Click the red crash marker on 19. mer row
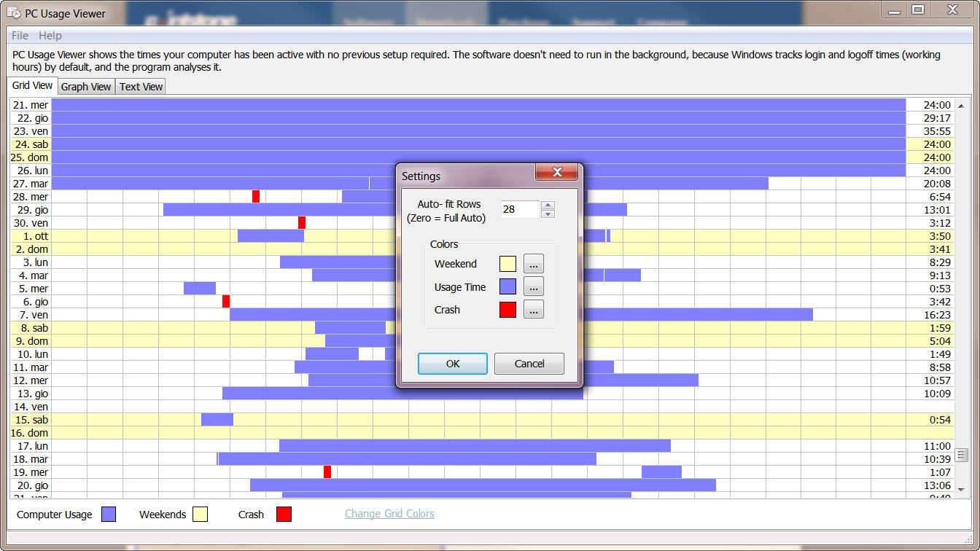The height and width of the screenshot is (551, 980). tap(327, 472)
